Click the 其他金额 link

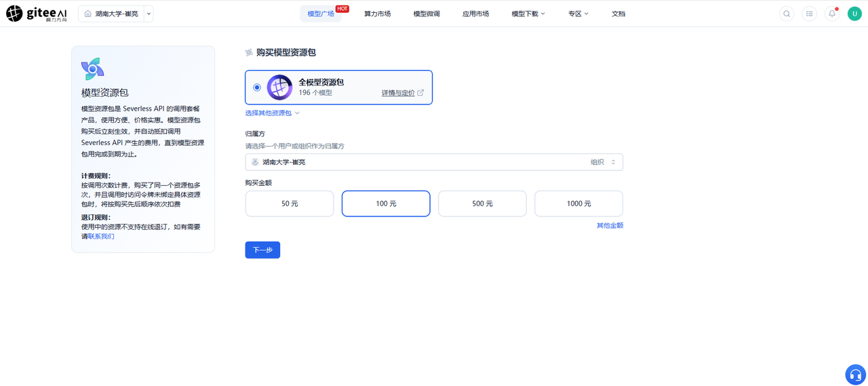point(610,225)
